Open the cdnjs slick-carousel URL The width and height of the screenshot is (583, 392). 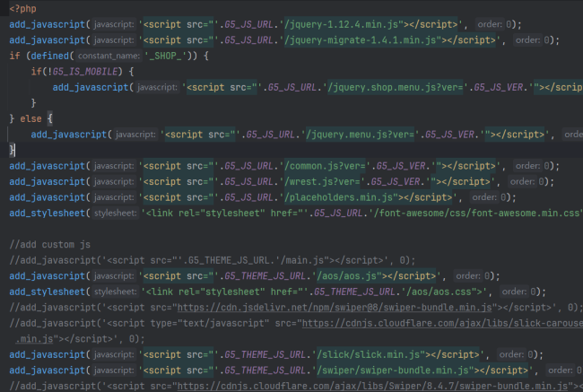pos(442,323)
